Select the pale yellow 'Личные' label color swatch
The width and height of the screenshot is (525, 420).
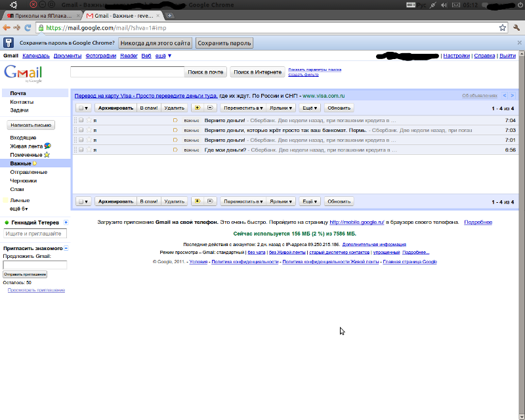[x=5, y=200]
